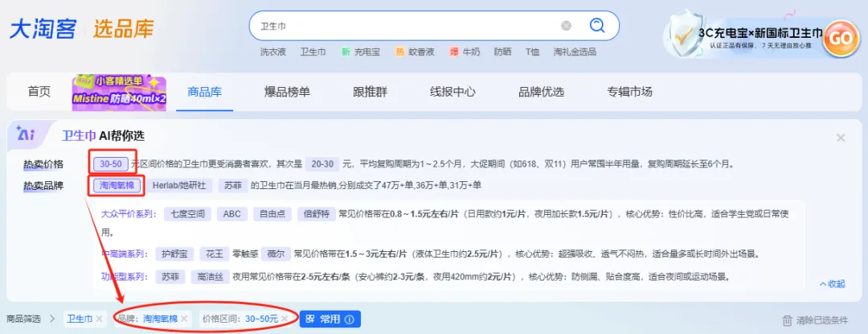Click the 大众平价系列 label
This screenshot has width=868, height=334.
point(129,214)
